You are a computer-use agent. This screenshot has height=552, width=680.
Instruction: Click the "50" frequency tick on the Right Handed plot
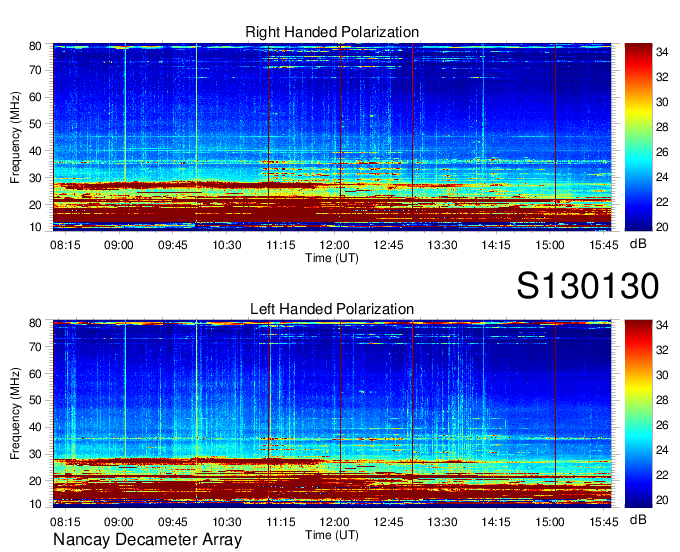[35, 124]
